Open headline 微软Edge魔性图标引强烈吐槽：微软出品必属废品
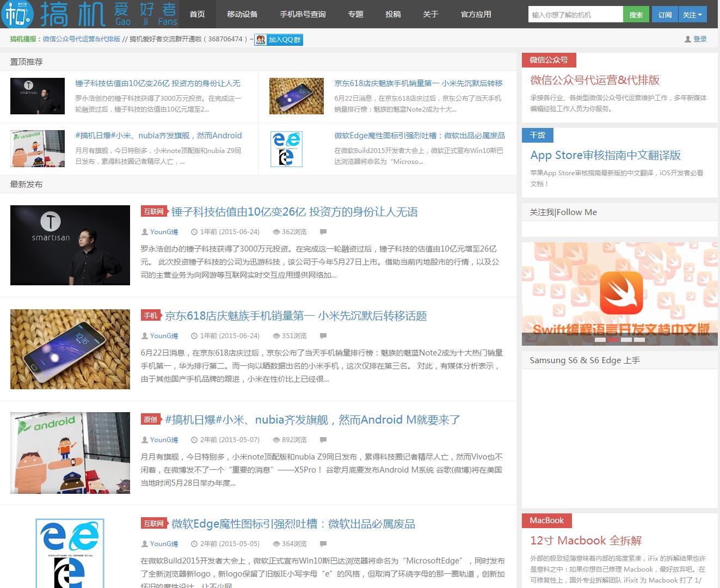Image resolution: width=720 pixels, height=588 pixels. tap(293, 524)
